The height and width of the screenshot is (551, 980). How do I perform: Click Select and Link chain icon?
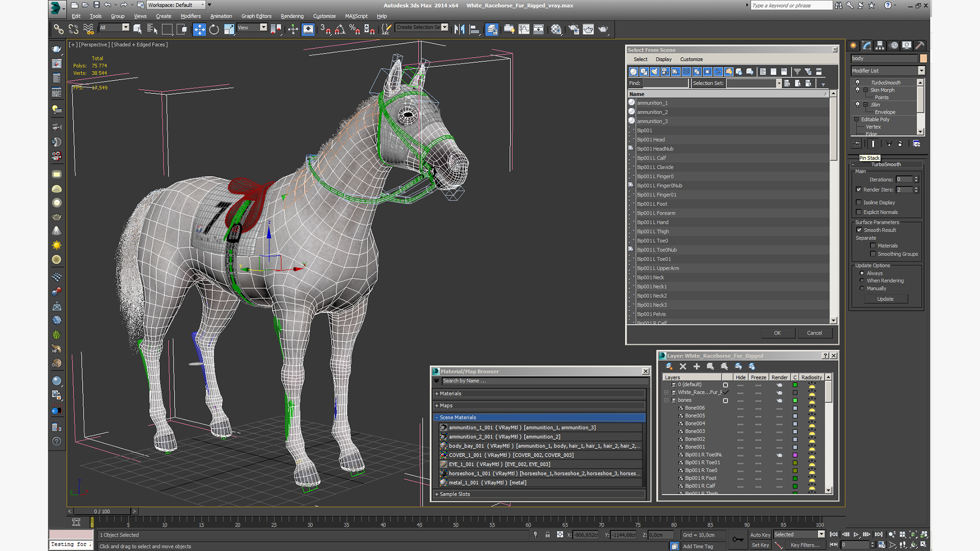[x=59, y=30]
